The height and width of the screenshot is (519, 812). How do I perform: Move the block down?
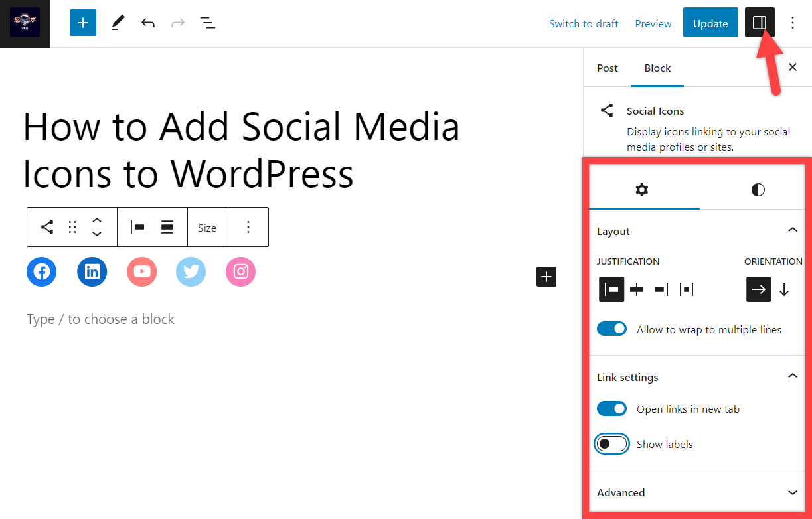pyautogui.click(x=97, y=234)
